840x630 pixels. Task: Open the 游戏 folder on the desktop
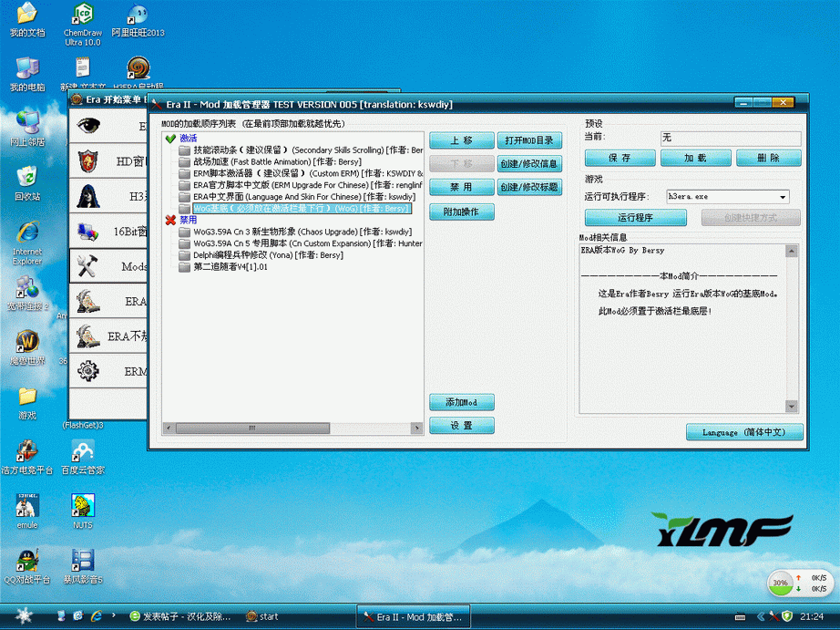27,403
